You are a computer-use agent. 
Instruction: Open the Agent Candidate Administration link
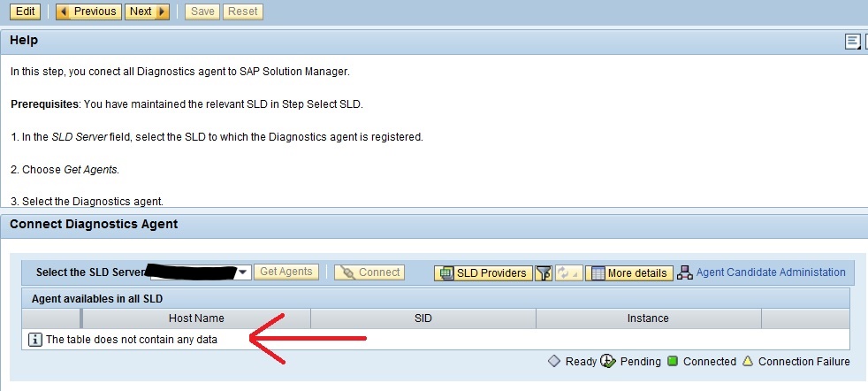pos(771,272)
